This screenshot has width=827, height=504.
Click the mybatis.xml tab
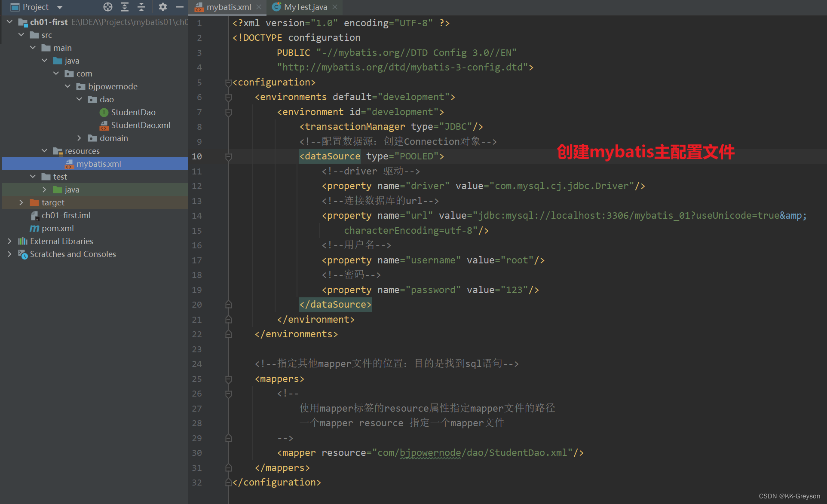point(227,6)
